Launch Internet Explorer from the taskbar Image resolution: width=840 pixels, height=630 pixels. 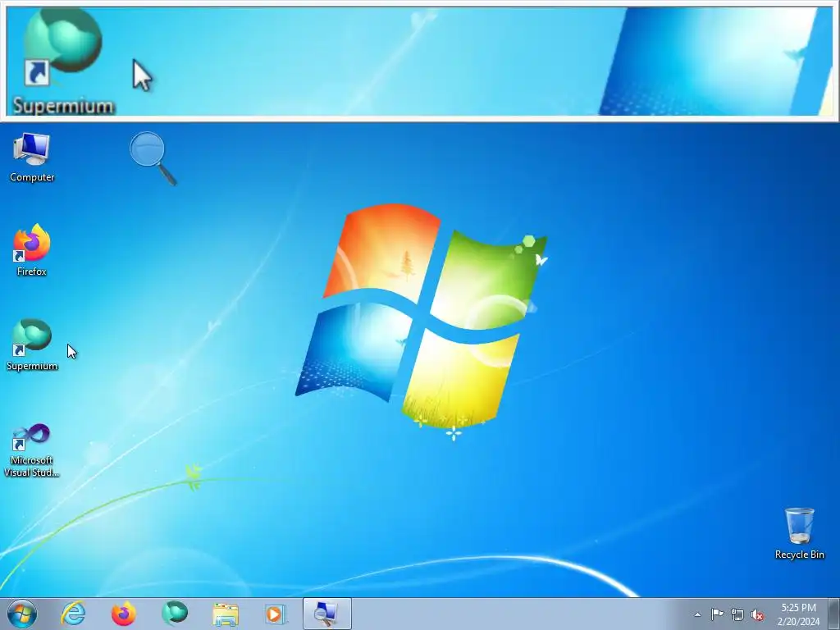tap(73, 614)
